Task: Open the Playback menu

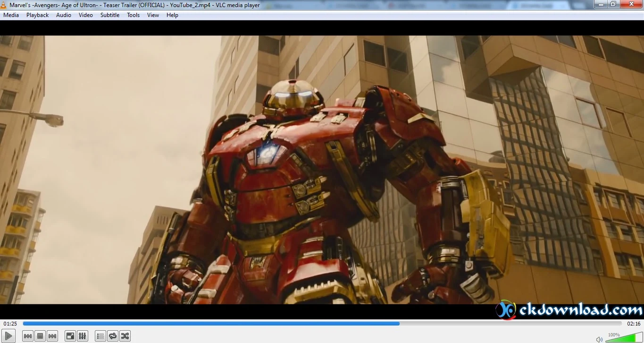Action: pos(38,15)
